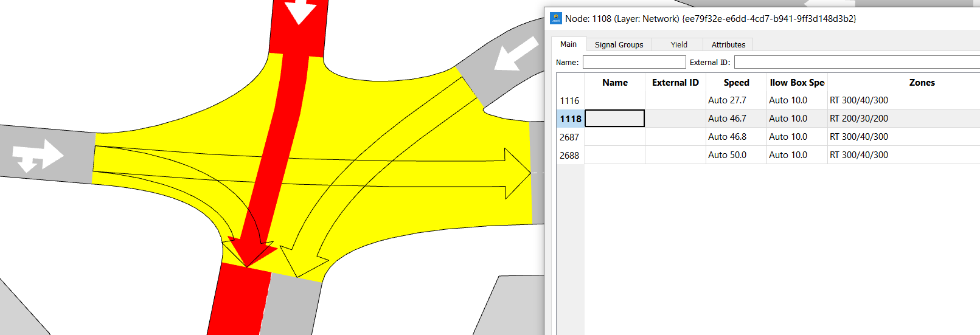Click hollow arrowhead of eastbound straight movement
This screenshot has height=335, width=980.
517,173
